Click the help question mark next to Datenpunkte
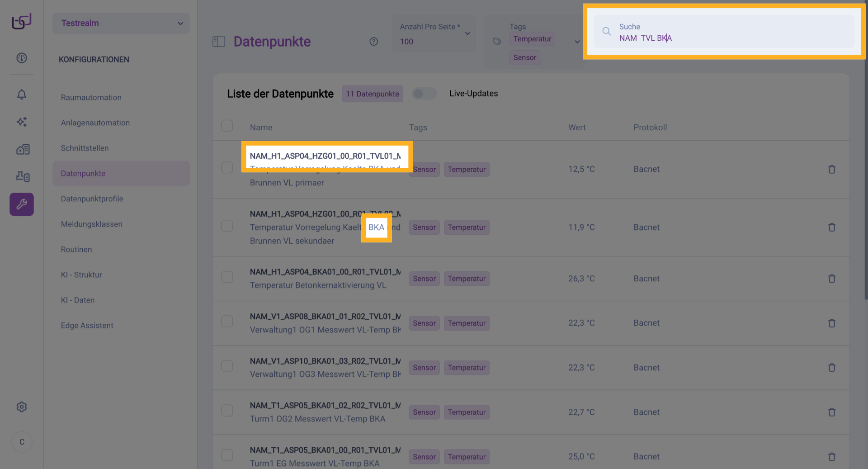Screen dimensions: 868x469 373,42
